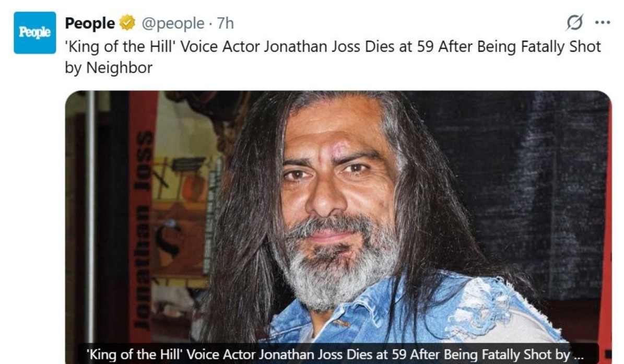Click the gold verified badge
The height and width of the screenshot is (364, 624).
pyautogui.click(x=127, y=22)
